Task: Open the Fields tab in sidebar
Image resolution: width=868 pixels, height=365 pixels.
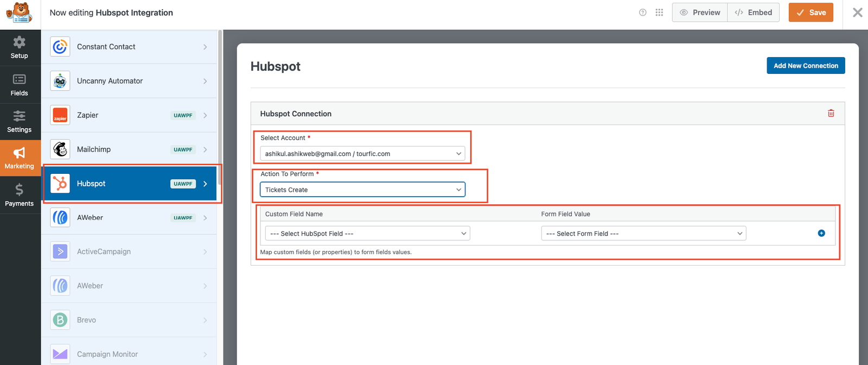Action: coord(20,85)
